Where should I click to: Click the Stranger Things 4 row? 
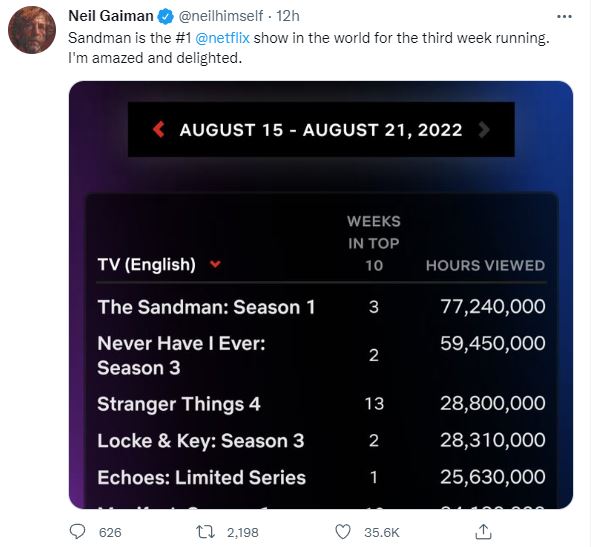point(321,404)
